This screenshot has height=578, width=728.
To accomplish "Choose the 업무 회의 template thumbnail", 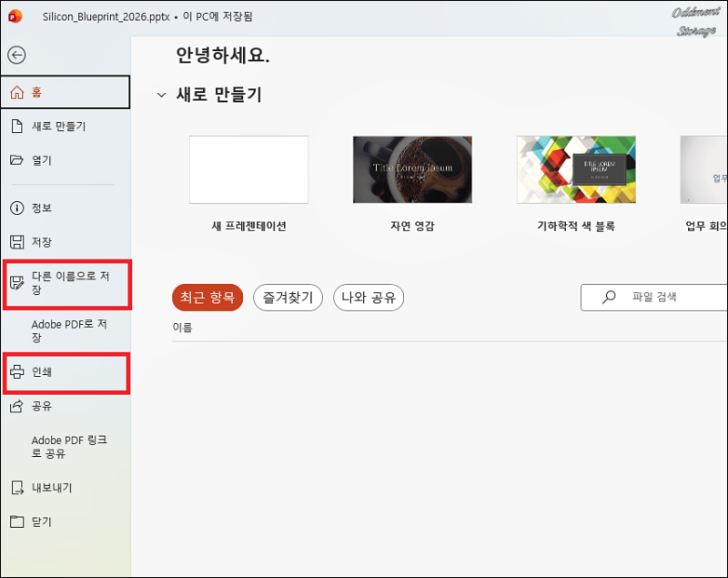I will 703,169.
